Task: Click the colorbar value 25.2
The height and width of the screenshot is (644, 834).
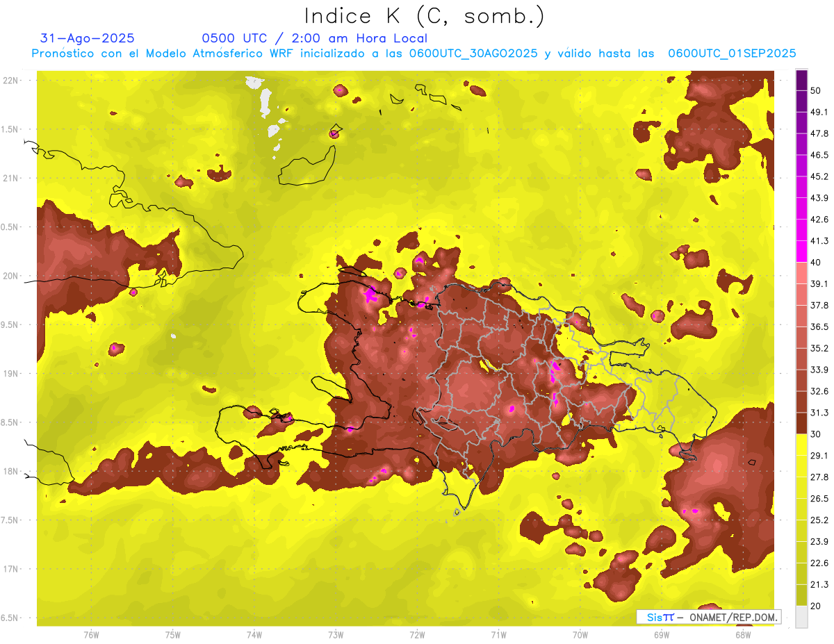Action: tap(819, 520)
